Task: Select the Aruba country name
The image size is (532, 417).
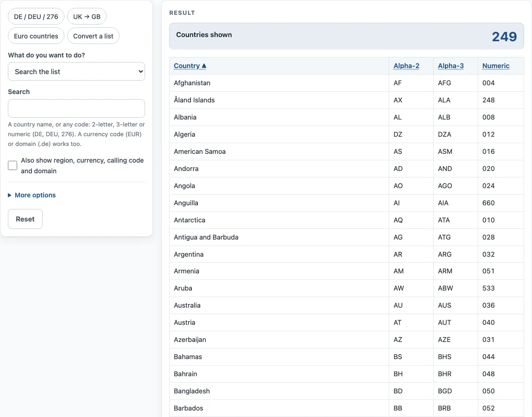Action: pos(183,288)
